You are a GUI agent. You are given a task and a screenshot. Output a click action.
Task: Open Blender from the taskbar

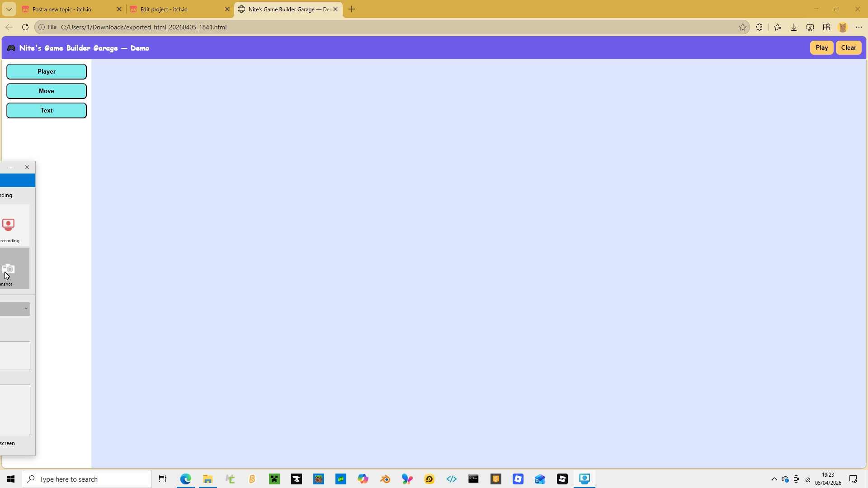385,479
